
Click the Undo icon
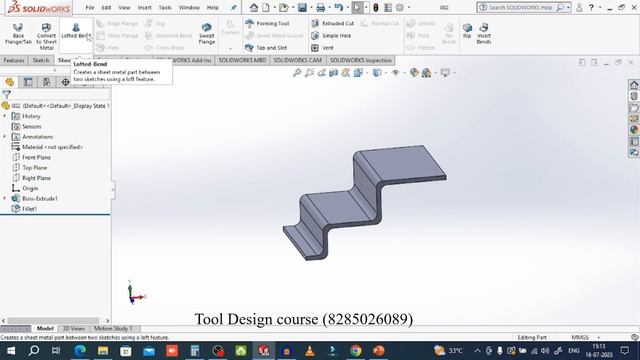(x=338, y=7)
